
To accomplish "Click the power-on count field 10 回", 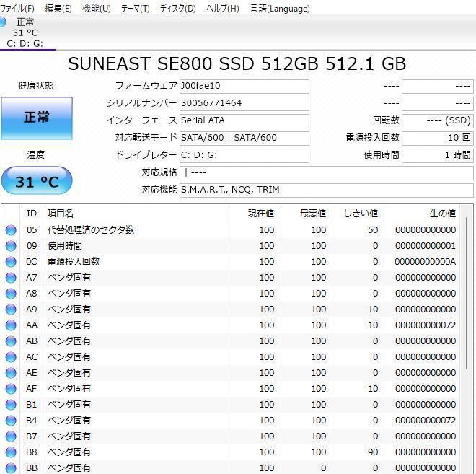I will click(438, 139).
